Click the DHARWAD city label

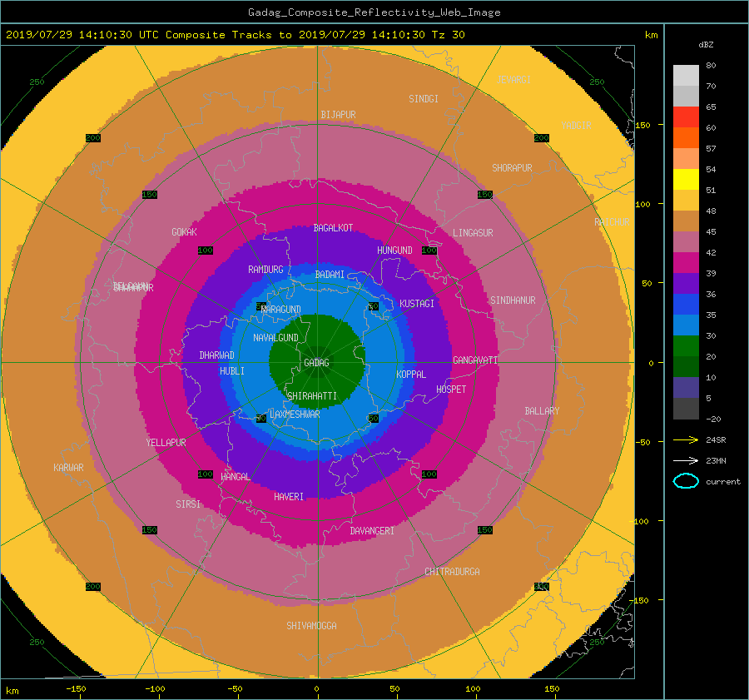(x=216, y=355)
